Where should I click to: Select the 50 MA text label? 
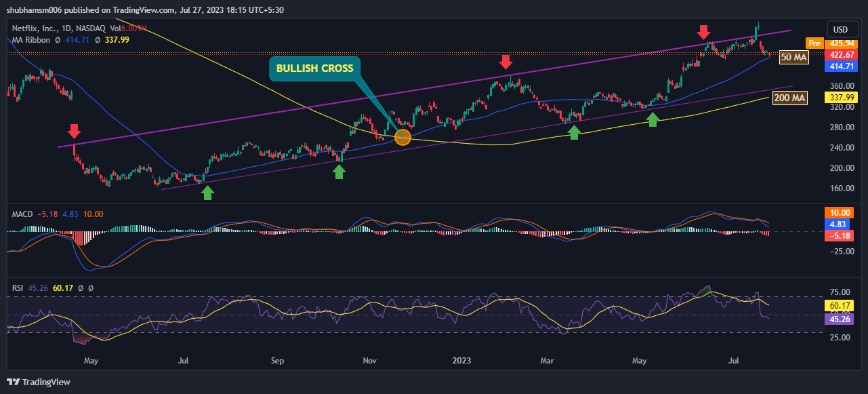(793, 58)
